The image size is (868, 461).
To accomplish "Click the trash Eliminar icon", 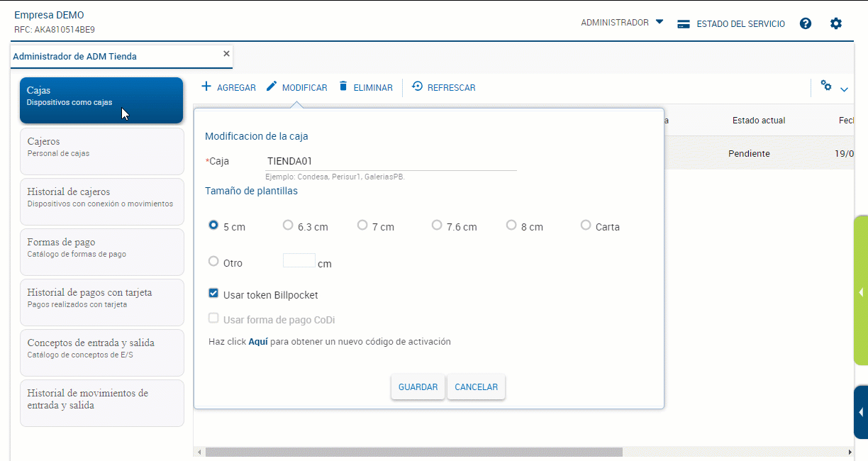I will pos(343,87).
